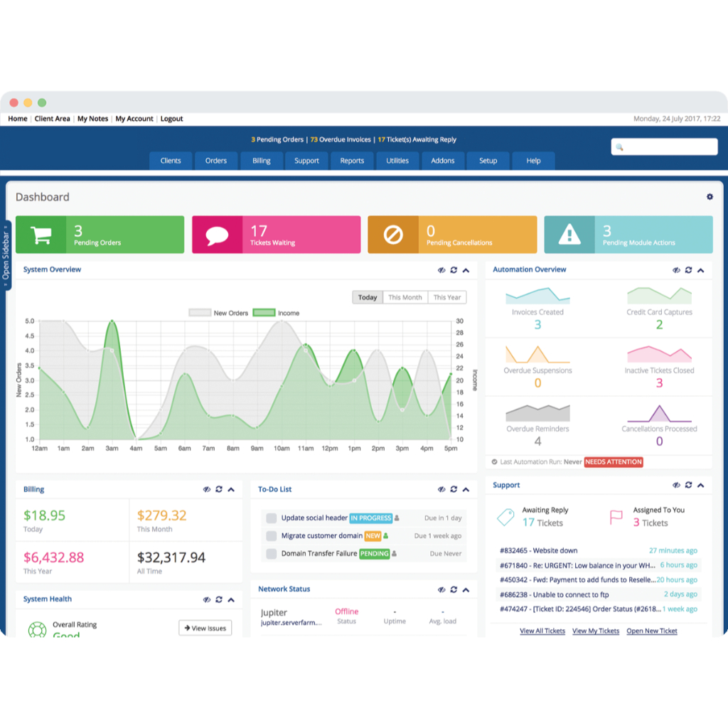Hide the Billing widget using the eye toggle
728x728 pixels.
tap(206, 489)
